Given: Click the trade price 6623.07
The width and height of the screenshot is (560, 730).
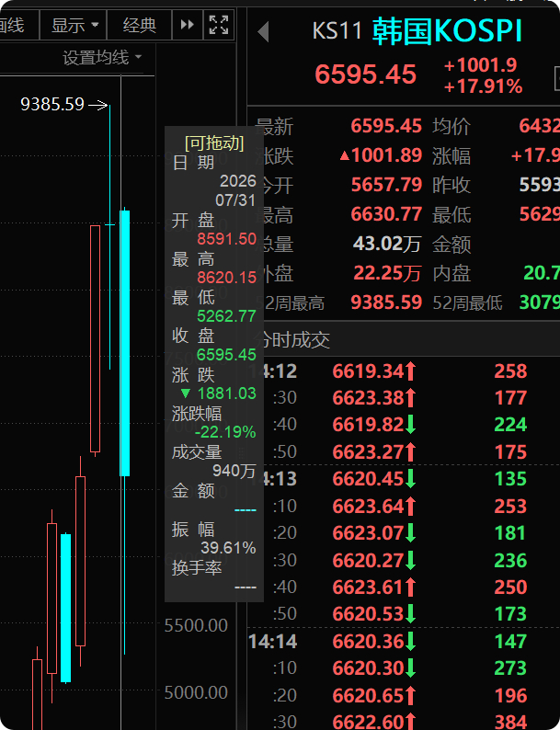Looking at the screenshot, I should click(x=368, y=533).
